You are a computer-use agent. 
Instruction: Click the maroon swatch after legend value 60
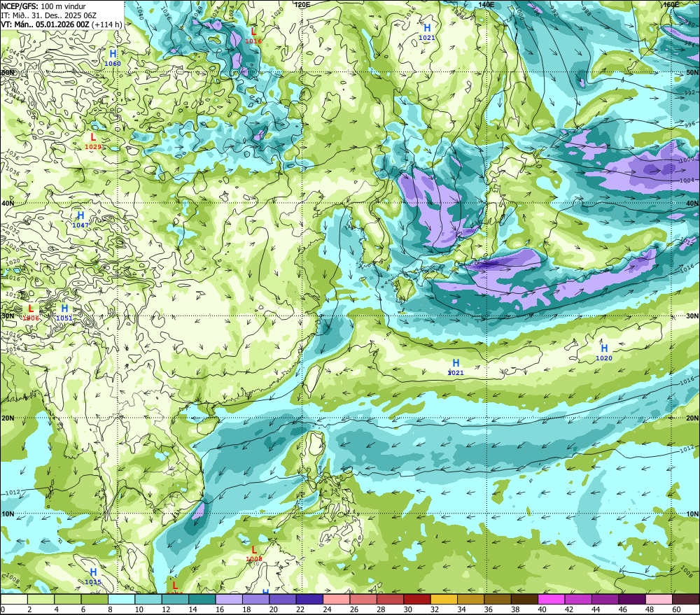point(685,599)
